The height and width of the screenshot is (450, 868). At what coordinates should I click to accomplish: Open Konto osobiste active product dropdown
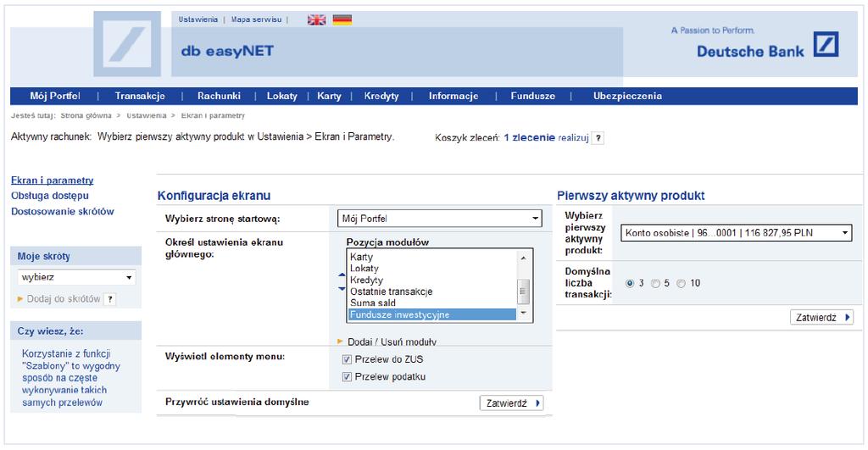click(737, 233)
